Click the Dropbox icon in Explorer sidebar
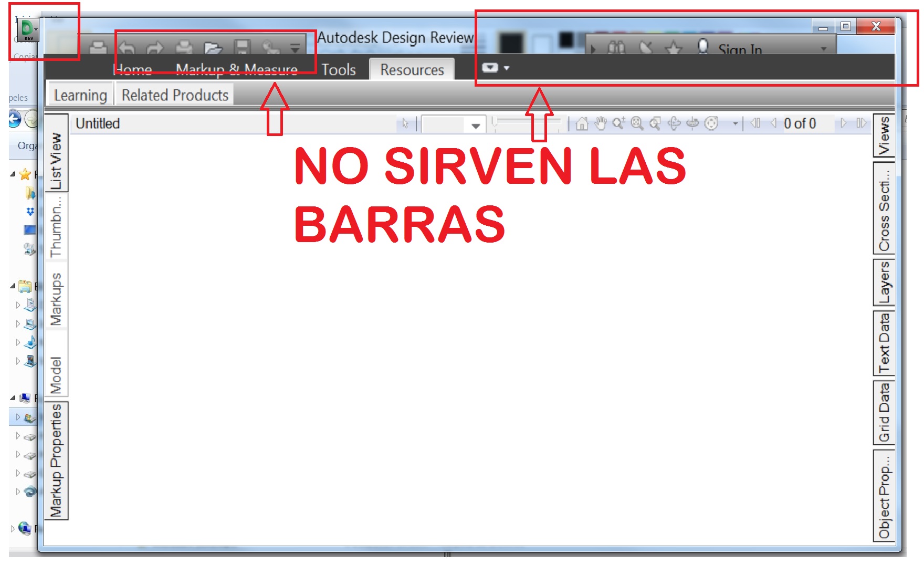 [x=30, y=212]
